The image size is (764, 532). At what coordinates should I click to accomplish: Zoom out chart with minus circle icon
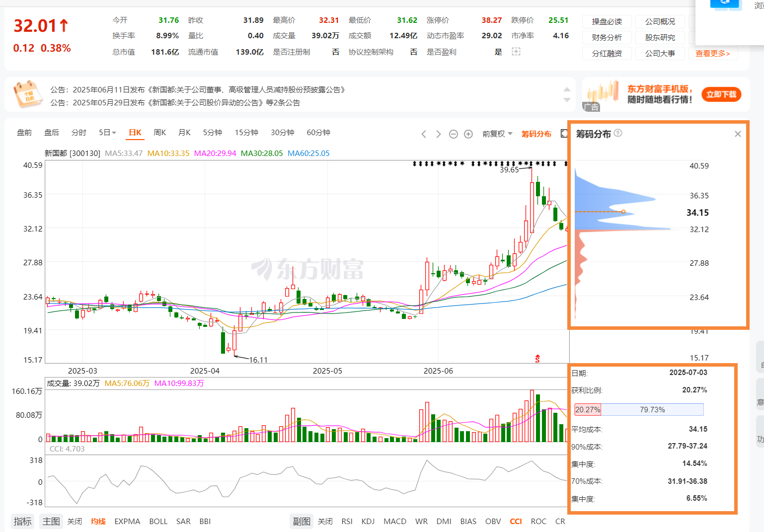click(x=453, y=134)
